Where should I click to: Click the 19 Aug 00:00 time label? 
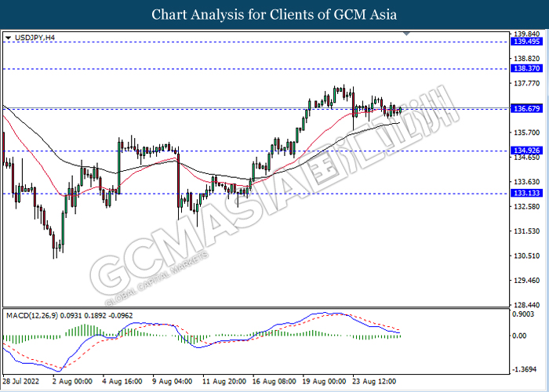325,381
